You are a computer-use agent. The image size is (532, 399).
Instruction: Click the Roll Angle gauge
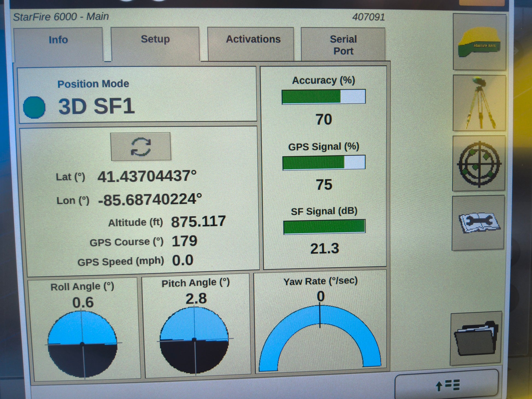(x=83, y=344)
